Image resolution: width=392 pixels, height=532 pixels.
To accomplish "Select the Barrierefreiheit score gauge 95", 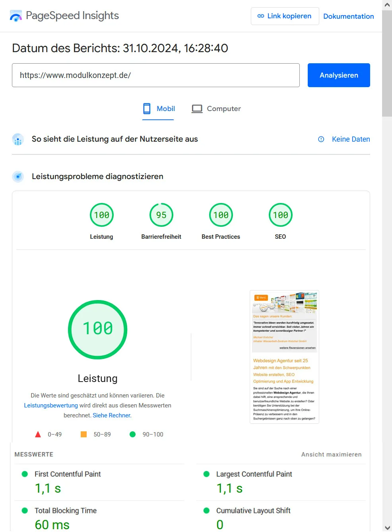I will tap(161, 215).
